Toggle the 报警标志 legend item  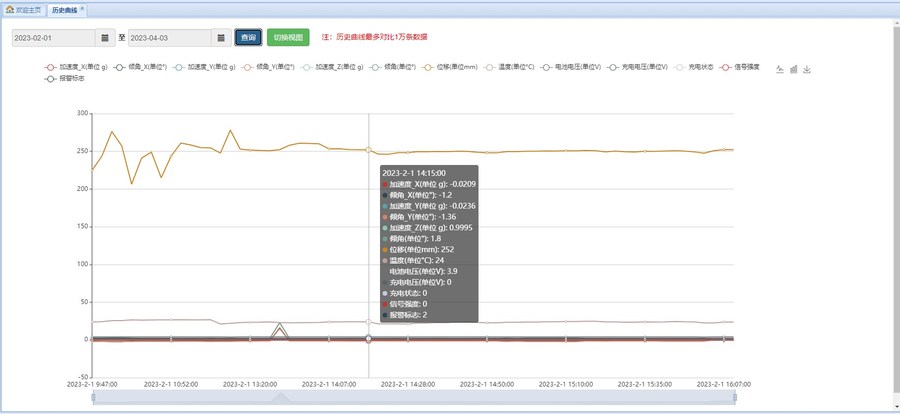click(65, 78)
